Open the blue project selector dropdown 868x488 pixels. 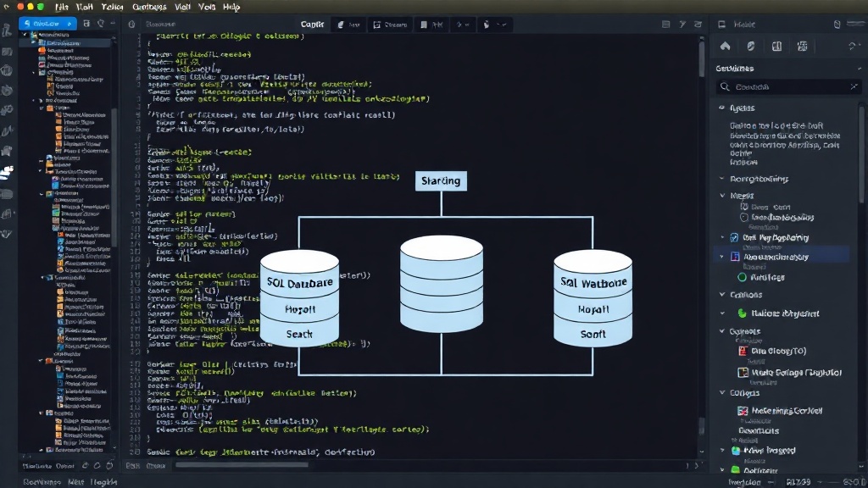[47, 24]
